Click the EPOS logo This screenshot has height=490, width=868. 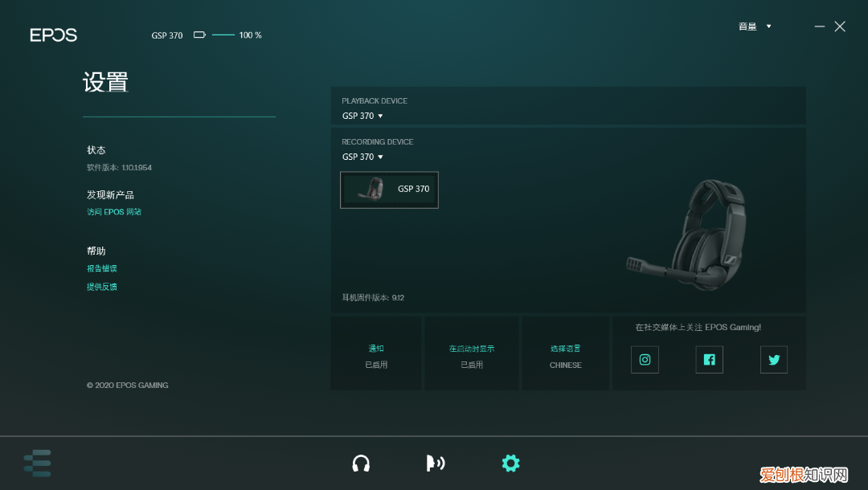click(x=53, y=35)
